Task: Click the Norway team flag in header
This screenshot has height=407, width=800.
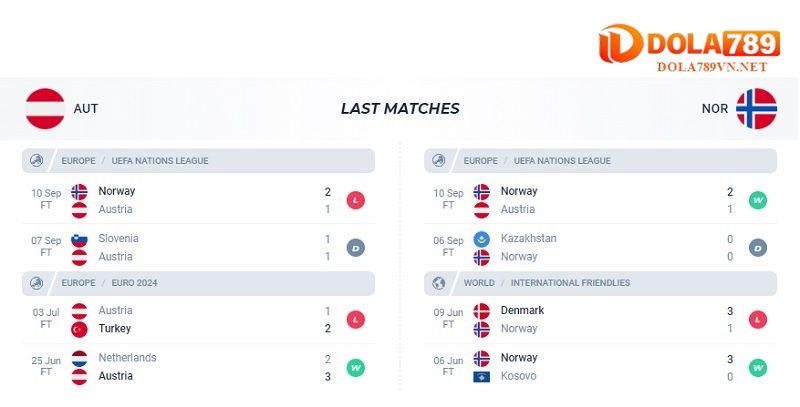Action: 756,108
